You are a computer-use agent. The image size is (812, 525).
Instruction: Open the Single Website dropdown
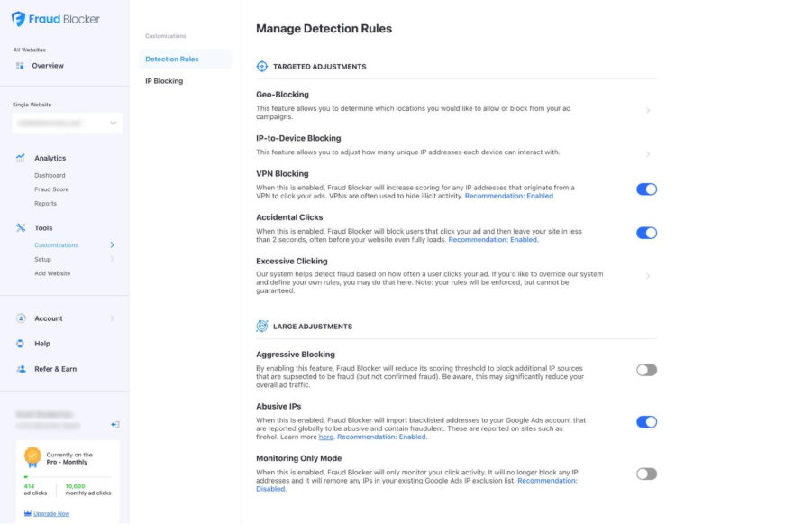(x=67, y=123)
